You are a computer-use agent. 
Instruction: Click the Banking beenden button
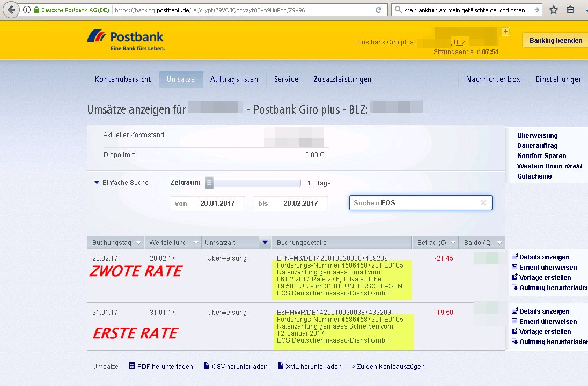click(555, 40)
